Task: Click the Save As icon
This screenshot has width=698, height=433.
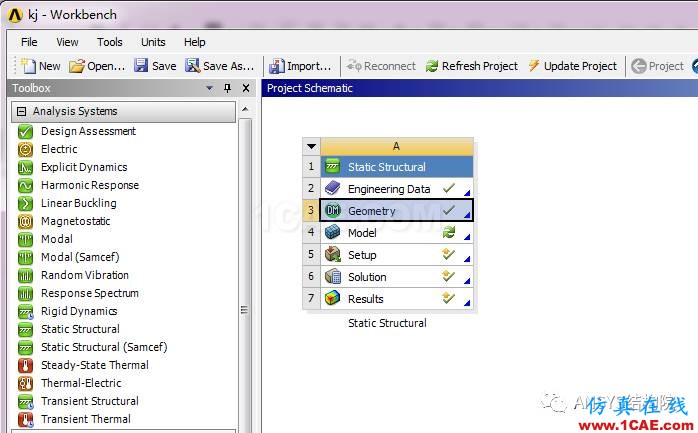Action: (x=192, y=66)
